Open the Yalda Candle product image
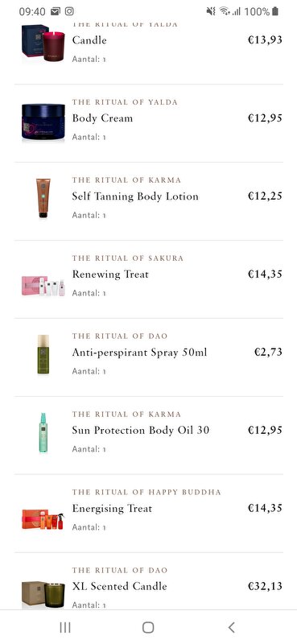 pos(43,43)
